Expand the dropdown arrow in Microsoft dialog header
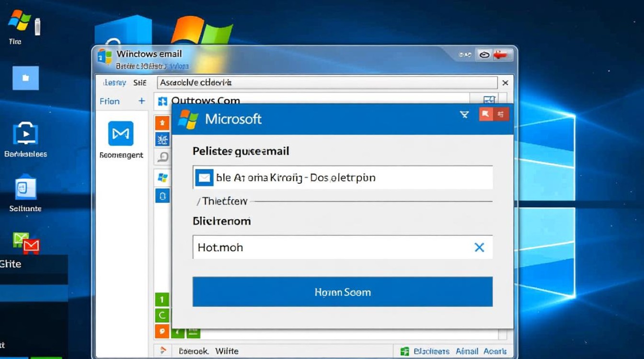Image resolution: width=644 pixels, height=359 pixels. point(464,114)
